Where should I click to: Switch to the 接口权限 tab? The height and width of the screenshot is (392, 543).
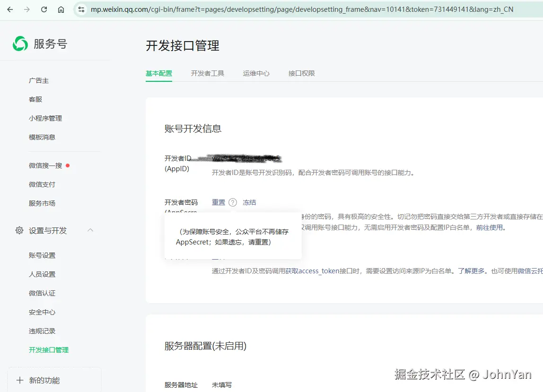tap(302, 73)
